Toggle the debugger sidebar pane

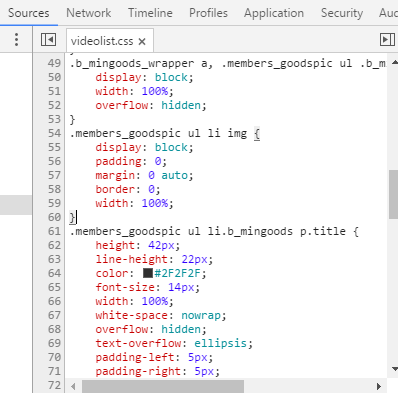[x=387, y=40]
